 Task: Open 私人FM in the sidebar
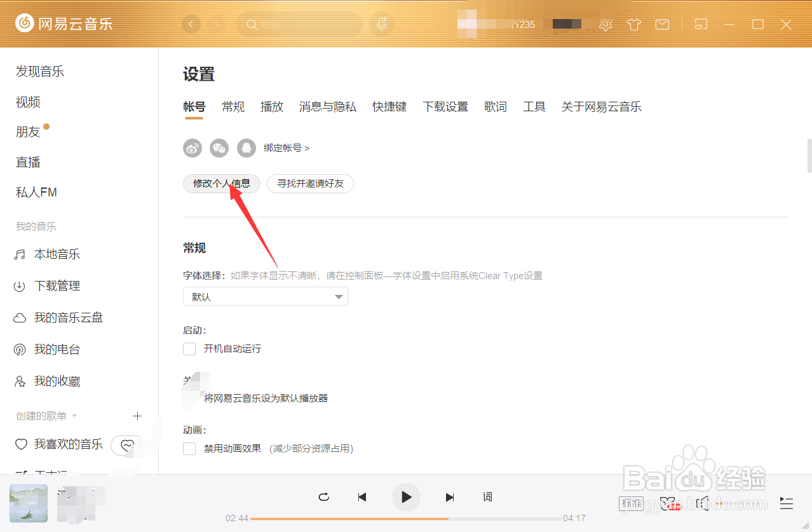tap(36, 192)
